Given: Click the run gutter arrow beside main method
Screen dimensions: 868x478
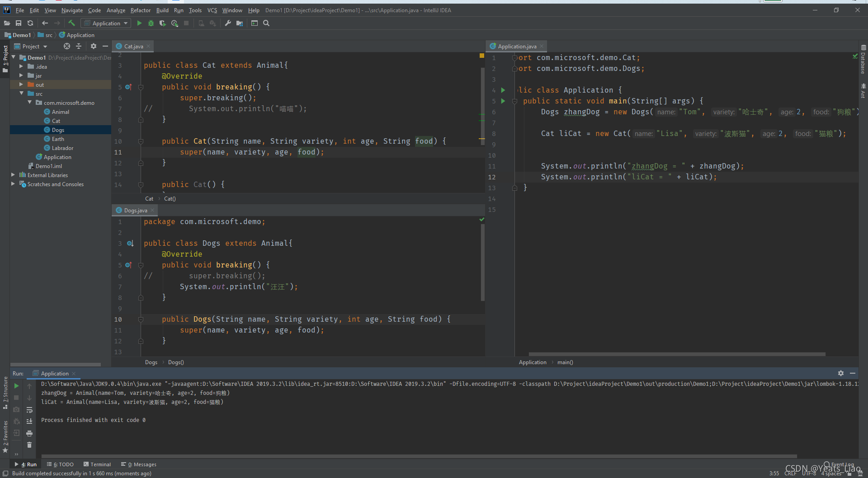Looking at the screenshot, I should [x=503, y=101].
